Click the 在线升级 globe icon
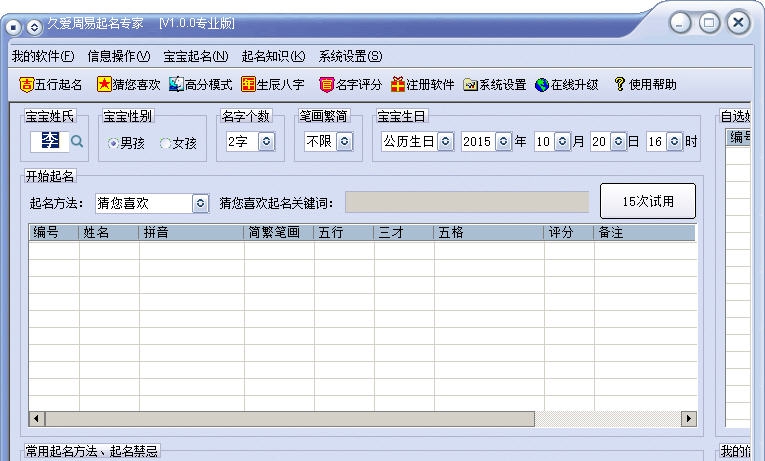The image size is (765, 461). point(542,85)
